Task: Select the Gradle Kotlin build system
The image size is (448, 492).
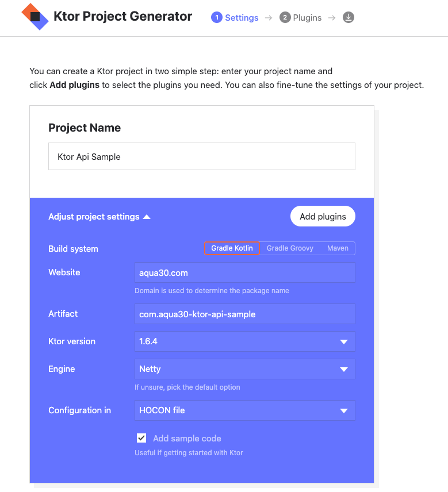Action: pyautogui.click(x=232, y=248)
